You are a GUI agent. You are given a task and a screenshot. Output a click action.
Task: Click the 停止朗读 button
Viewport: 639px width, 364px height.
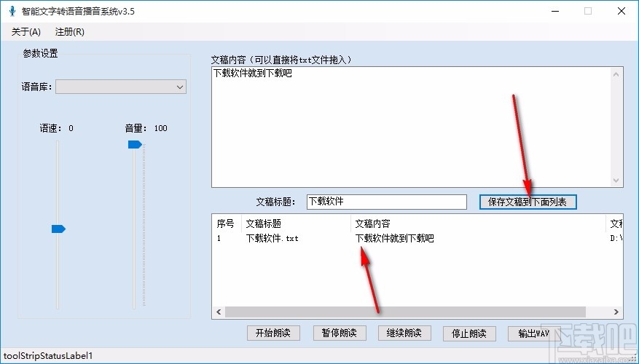[x=469, y=333]
